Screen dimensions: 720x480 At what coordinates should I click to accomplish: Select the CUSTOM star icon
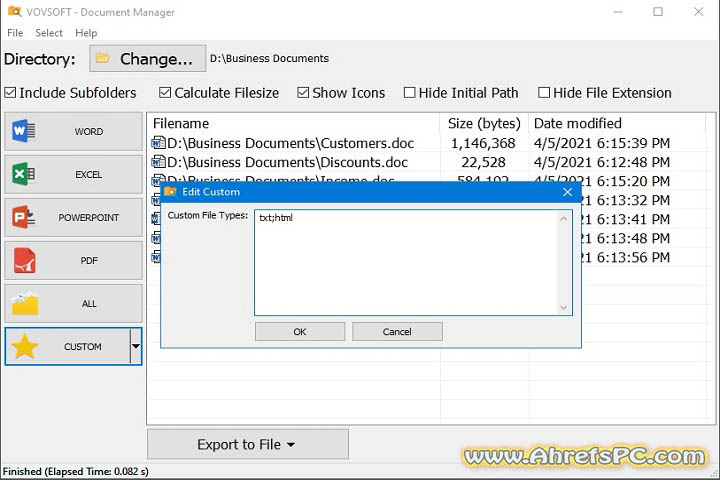coord(24,346)
